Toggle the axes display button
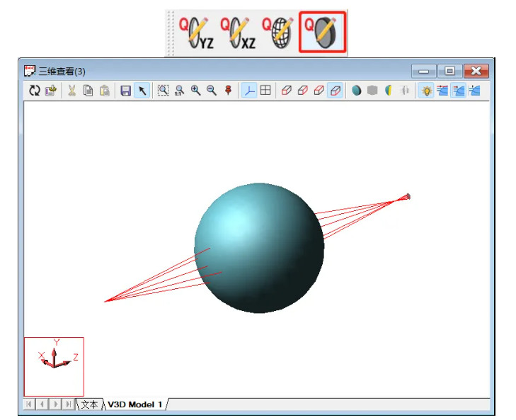Image resolution: width=516 pixels, height=420 pixels. (249, 91)
